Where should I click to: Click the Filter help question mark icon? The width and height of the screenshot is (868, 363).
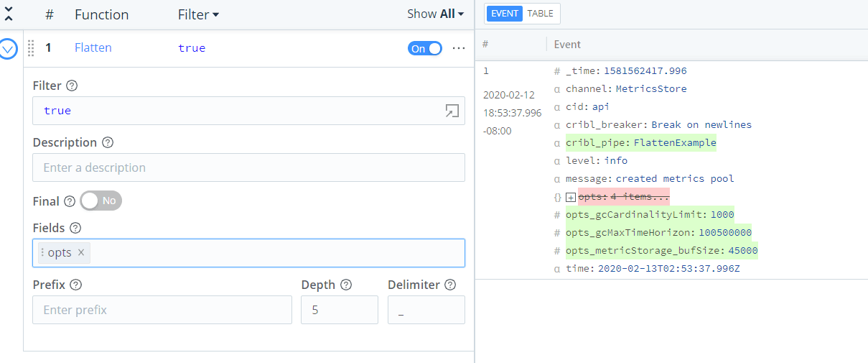point(72,86)
